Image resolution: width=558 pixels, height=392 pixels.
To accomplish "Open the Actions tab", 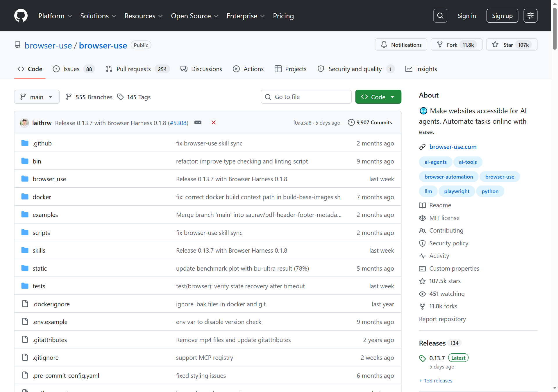I will pyautogui.click(x=248, y=69).
